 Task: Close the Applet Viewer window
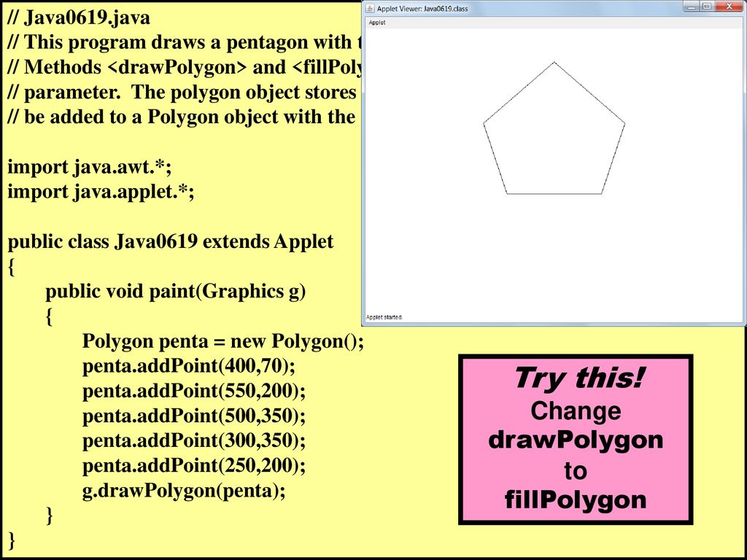pyautogui.click(x=729, y=6)
